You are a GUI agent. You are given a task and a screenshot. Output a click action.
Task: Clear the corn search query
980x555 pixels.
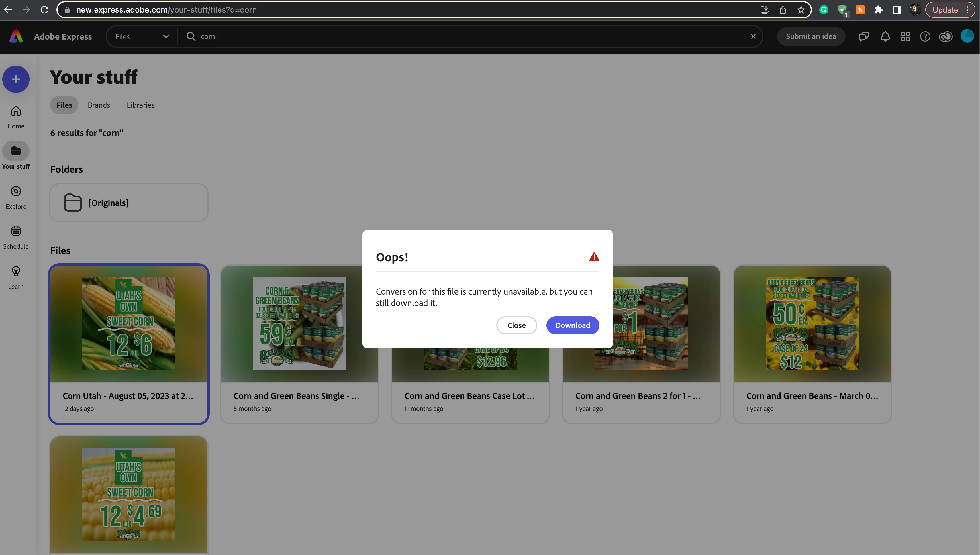click(x=753, y=36)
